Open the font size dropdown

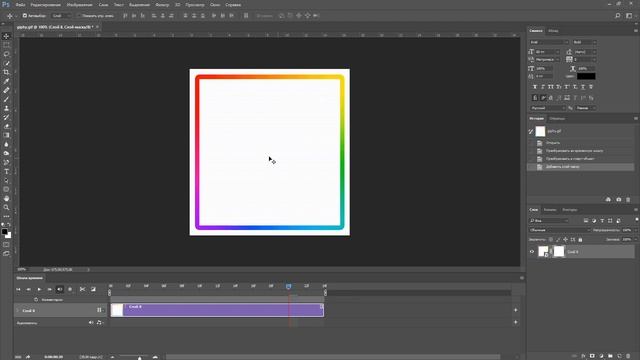(547, 52)
